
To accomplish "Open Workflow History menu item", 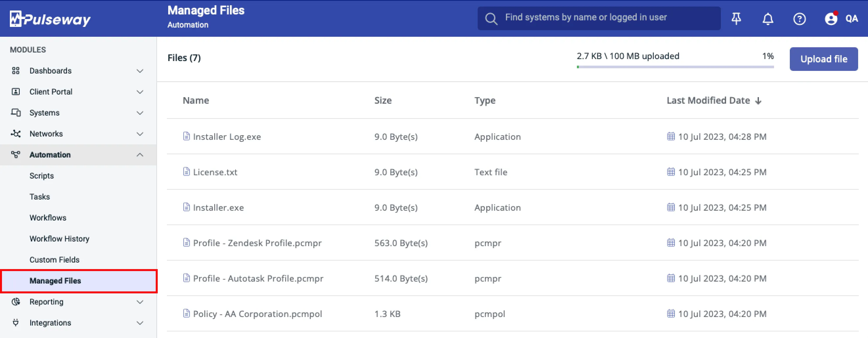I will [x=59, y=239].
